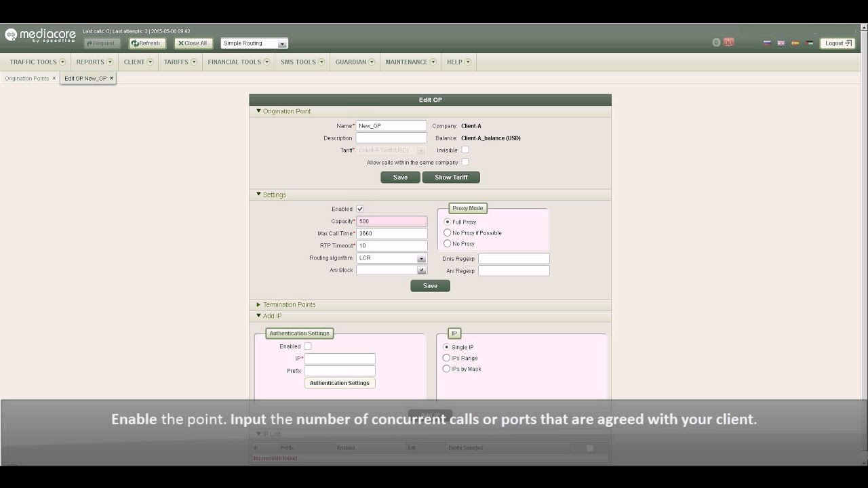Select the IPs by Mask option
Image resolution: width=868 pixels, height=488 pixels.
[x=446, y=369]
